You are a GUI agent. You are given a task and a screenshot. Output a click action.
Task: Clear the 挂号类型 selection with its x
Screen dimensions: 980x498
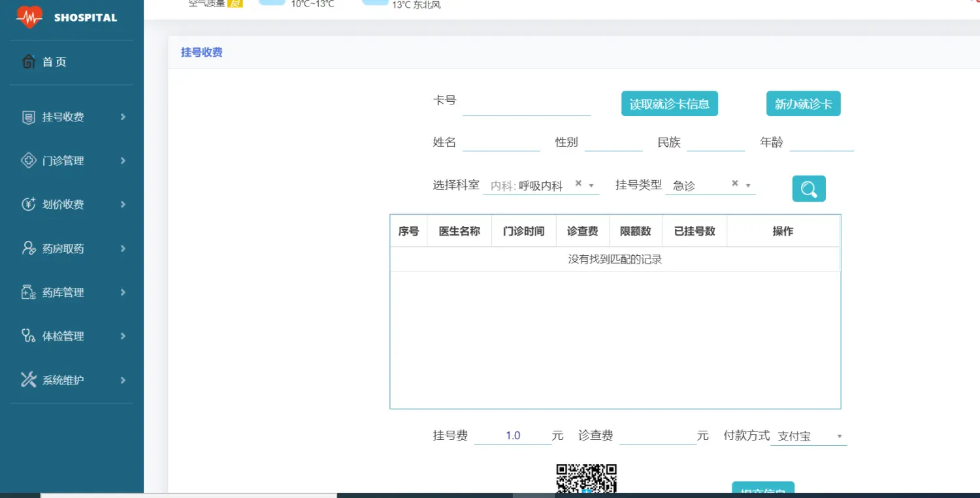tap(734, 184)
